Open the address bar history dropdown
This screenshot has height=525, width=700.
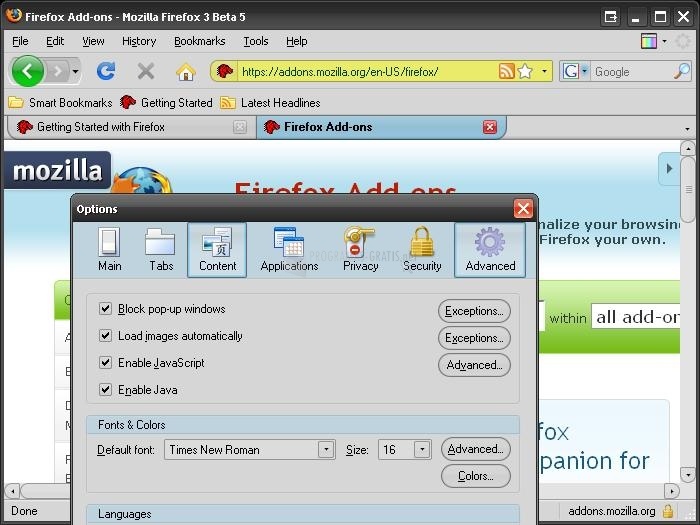(544, 71)
